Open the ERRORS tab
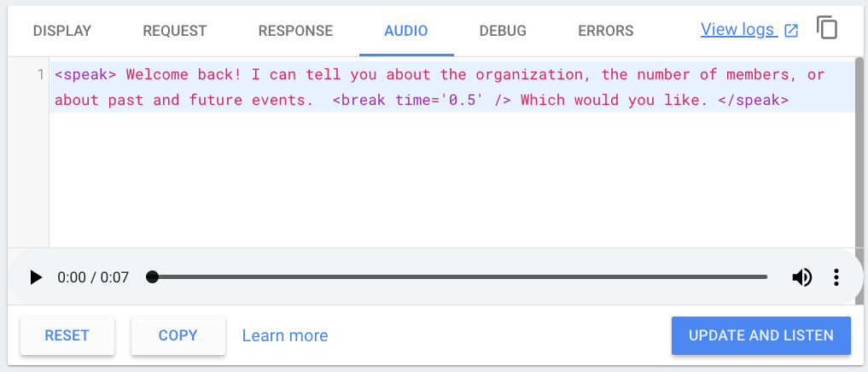This screenshot has width=868, height=372. click(606, 31)
